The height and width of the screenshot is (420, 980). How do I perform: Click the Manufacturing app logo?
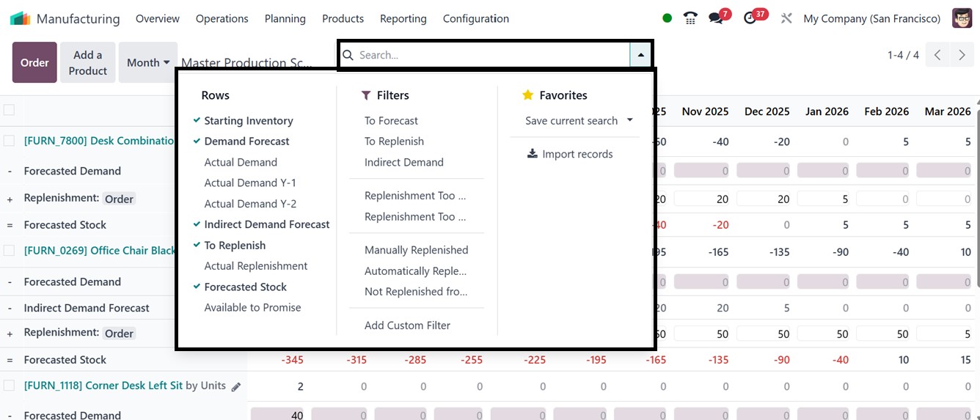coord(20,18)
